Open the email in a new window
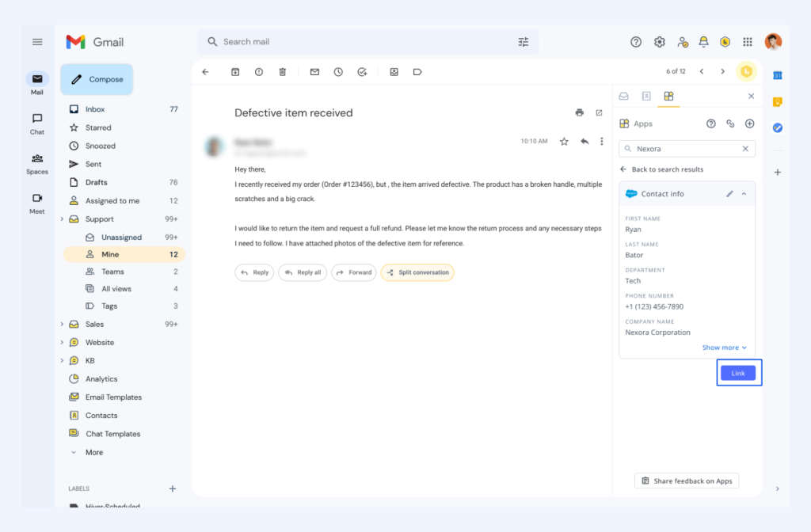 pos(599,112)
